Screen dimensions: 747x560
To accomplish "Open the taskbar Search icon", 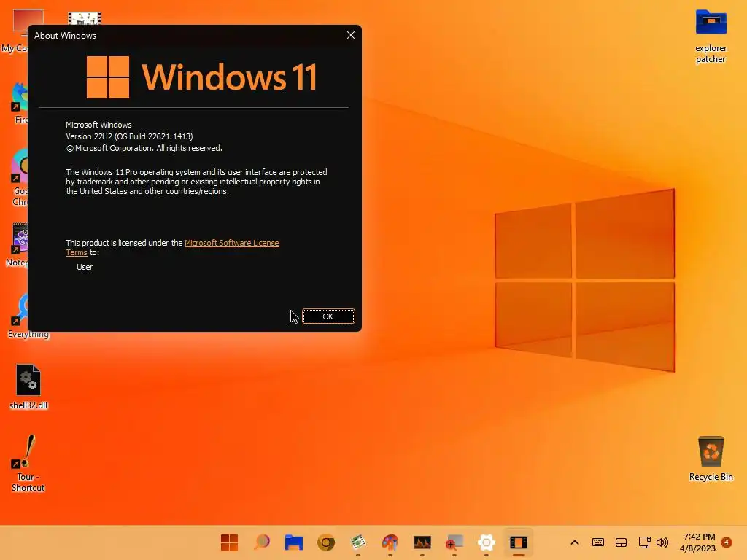I will pos(262,542).
